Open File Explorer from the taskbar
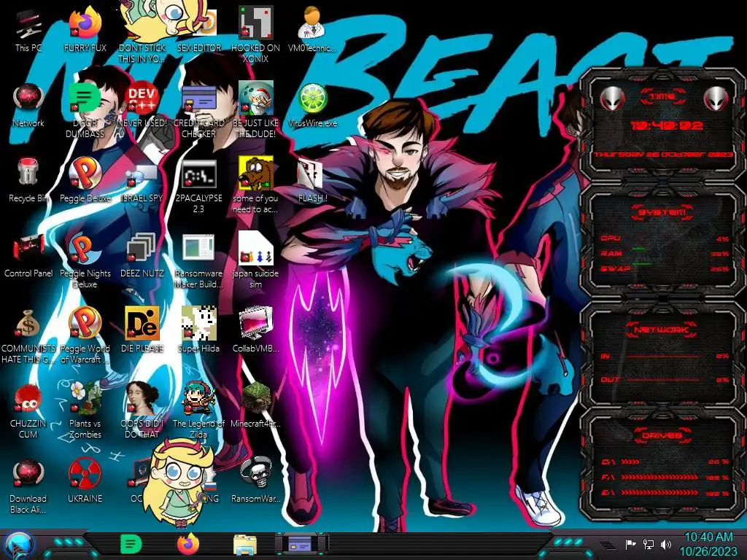 pyautogui.click(x=245, y=545)
